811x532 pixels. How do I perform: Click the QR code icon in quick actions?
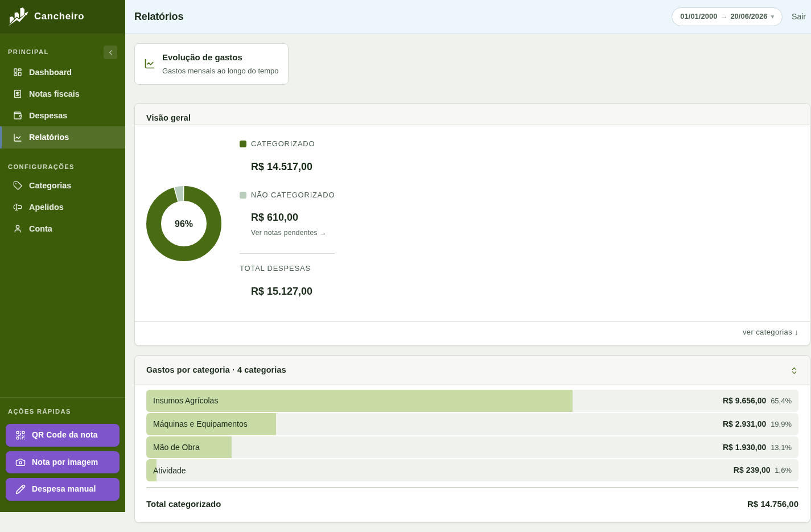pos(20,435)
